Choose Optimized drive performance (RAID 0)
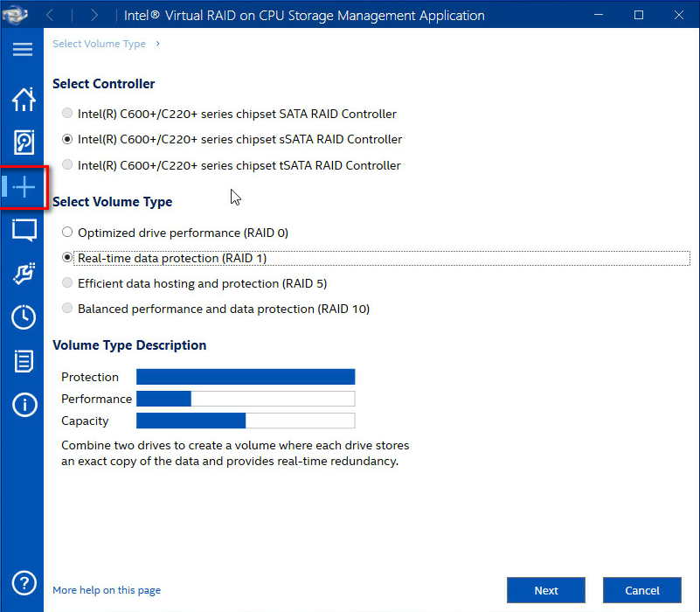This screenshot has height=612, width=700. pos(67,233)
